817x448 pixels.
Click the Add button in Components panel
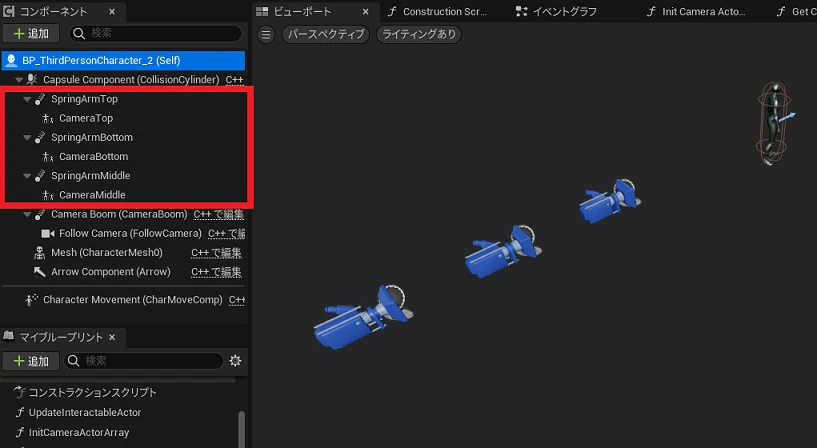[31, 33]
